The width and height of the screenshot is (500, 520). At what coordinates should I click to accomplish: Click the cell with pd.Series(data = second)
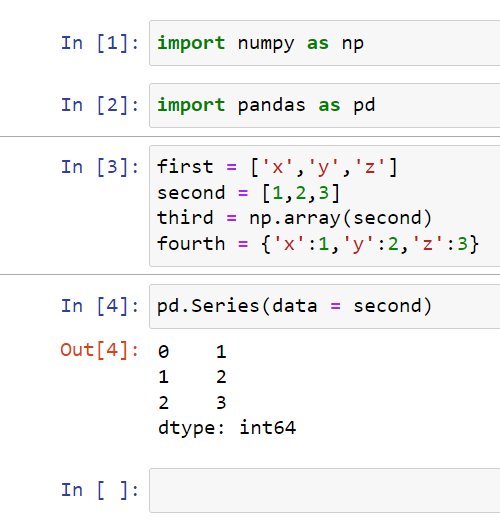point(325,306)
